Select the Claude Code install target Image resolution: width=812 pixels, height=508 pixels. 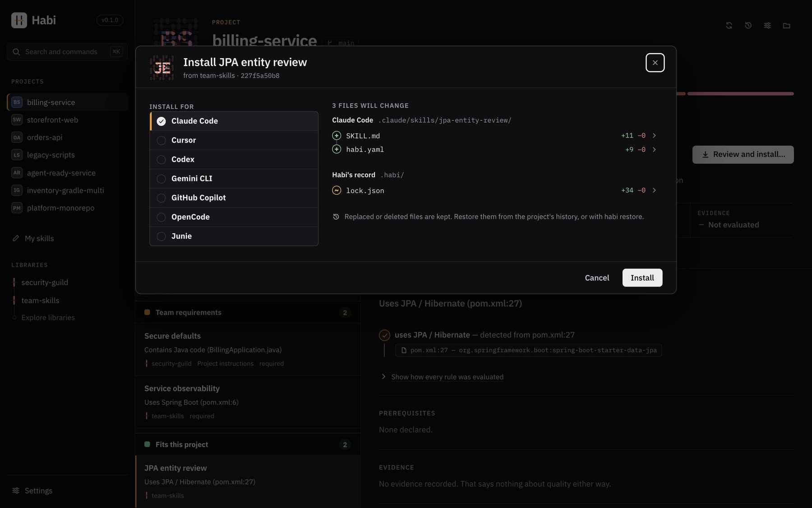pos(234,121)
